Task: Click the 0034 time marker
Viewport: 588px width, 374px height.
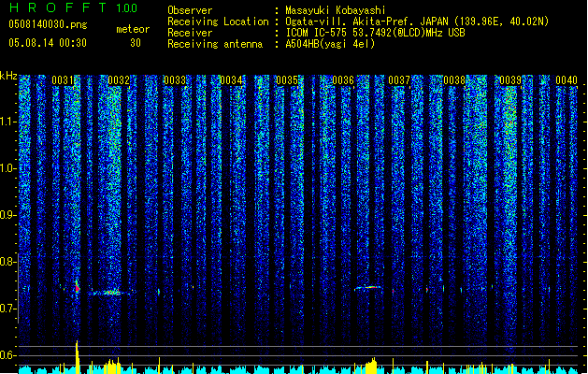Action: pyautogui.click(x=231, y=80)
